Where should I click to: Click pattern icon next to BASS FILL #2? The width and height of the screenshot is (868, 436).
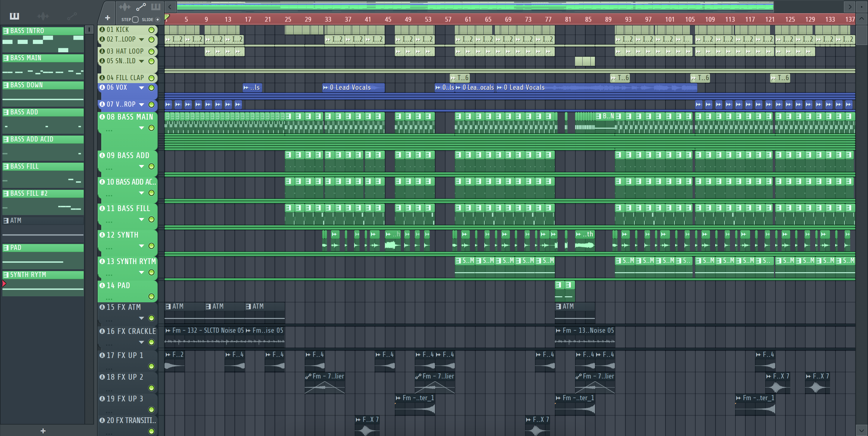point(6,193)
